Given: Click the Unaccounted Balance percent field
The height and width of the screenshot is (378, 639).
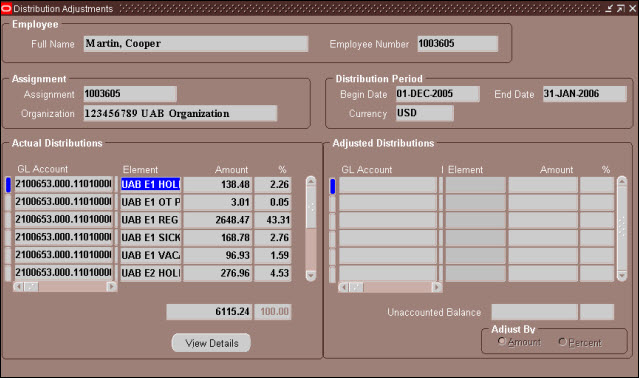Looking at the screenshot, I should (597, 312).
